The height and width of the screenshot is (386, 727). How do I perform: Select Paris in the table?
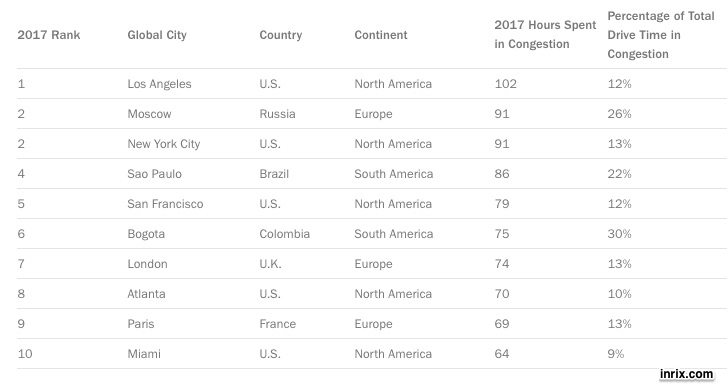click(x=140, y=324)
